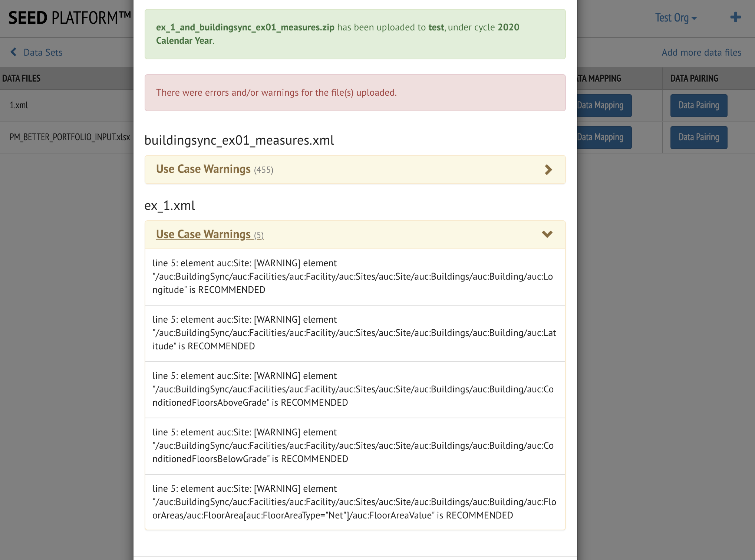755x560 pixels.
Task: Open Data Pairing for PM_BETTER_PORTFOLIO_INPUT.xlsx
Action: [x=699, y=137]
